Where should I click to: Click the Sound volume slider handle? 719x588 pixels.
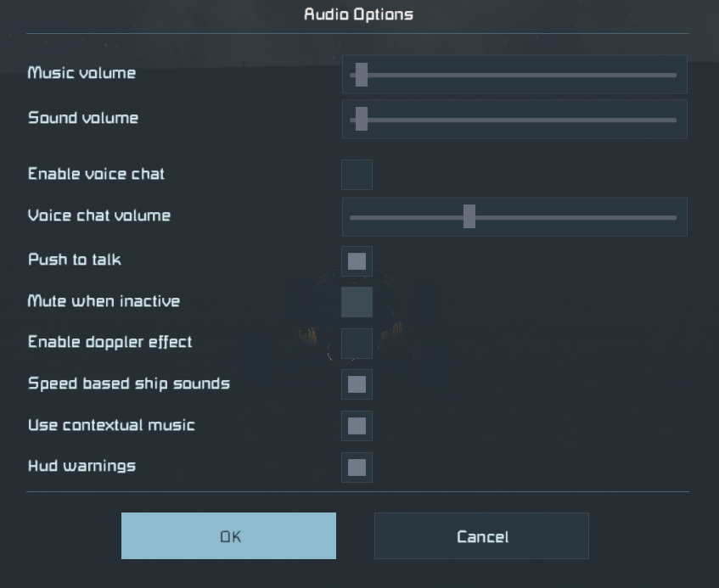tap(361, 119)
